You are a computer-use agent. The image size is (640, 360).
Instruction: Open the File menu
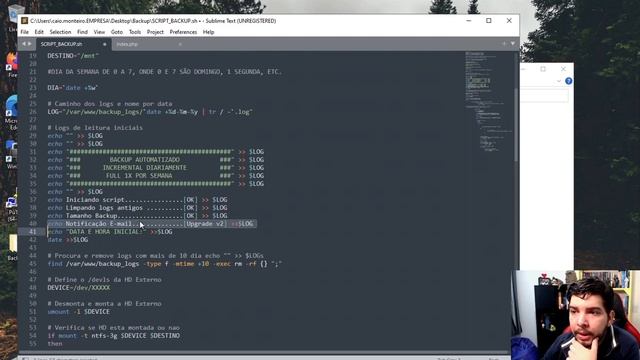click(x=24, y=32)
